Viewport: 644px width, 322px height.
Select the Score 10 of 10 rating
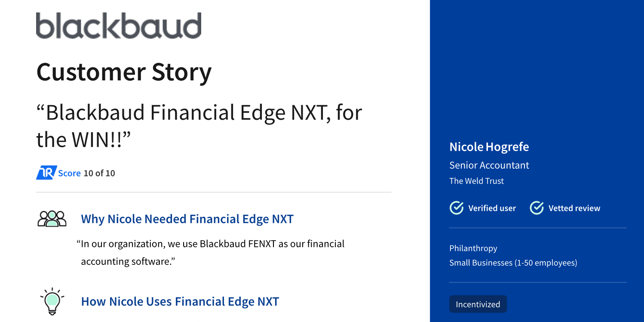click(86, 173)
